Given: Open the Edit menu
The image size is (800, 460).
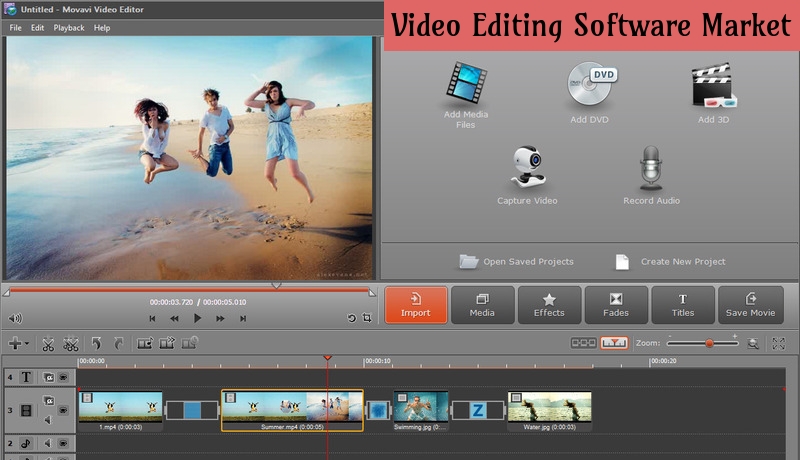Looking at the screenshot, I should click(37, 28).
